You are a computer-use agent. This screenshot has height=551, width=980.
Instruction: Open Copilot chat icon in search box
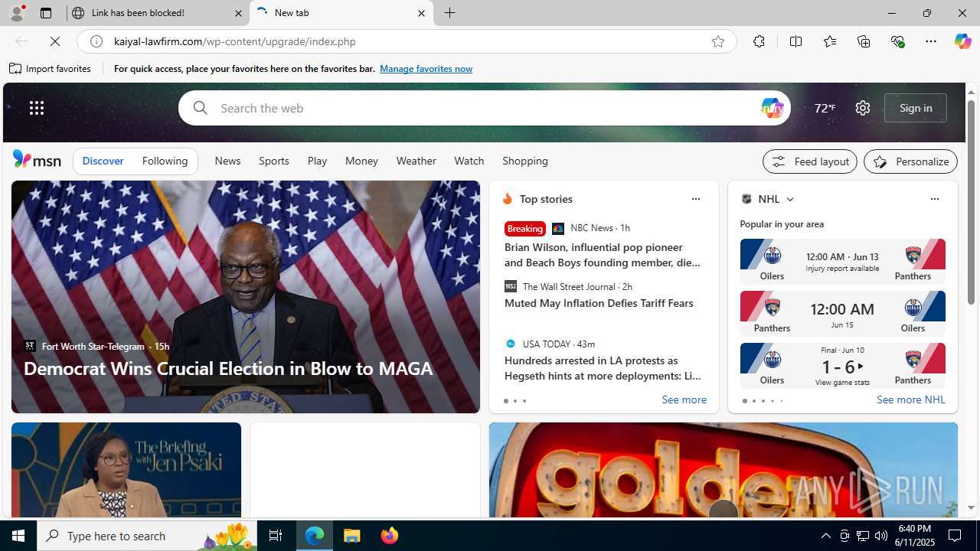(x=772, y=108)
